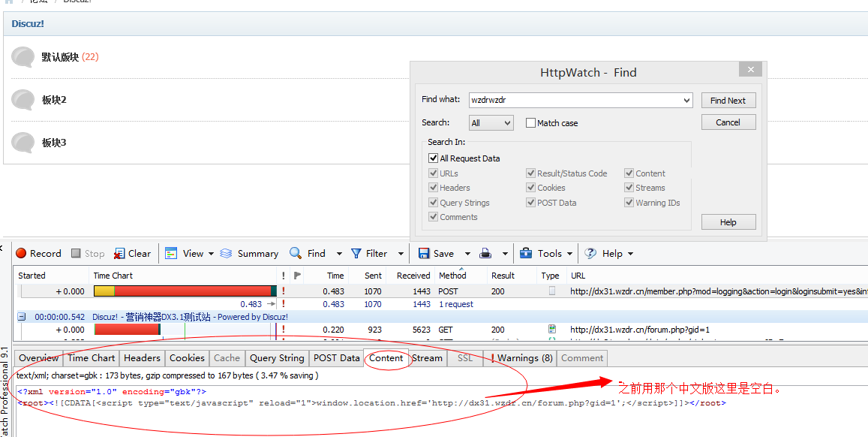Click the red Record icon
The height and width of the screenshot is (437, 868).
[22, 254]
